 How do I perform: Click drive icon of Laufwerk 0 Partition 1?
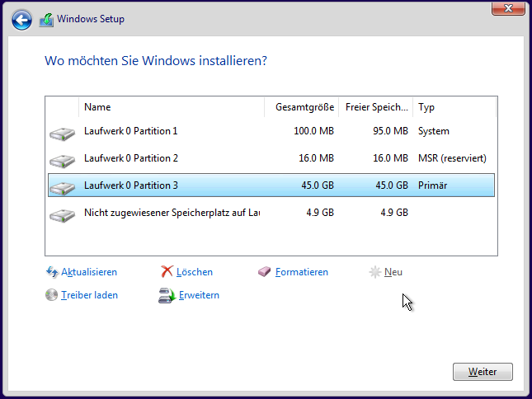[62, 134]
